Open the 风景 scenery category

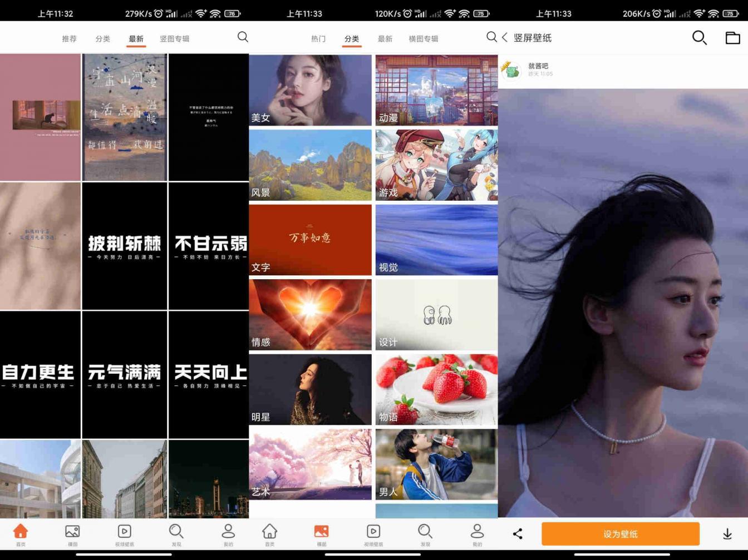pyautogui.click(x=310, y=165)
